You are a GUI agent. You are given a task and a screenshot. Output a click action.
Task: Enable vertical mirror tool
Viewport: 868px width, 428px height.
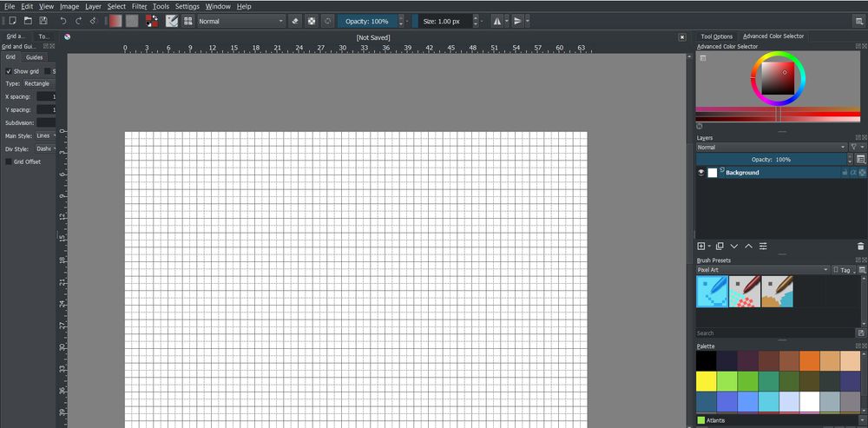pyautogui.click(x=517, y=21)
